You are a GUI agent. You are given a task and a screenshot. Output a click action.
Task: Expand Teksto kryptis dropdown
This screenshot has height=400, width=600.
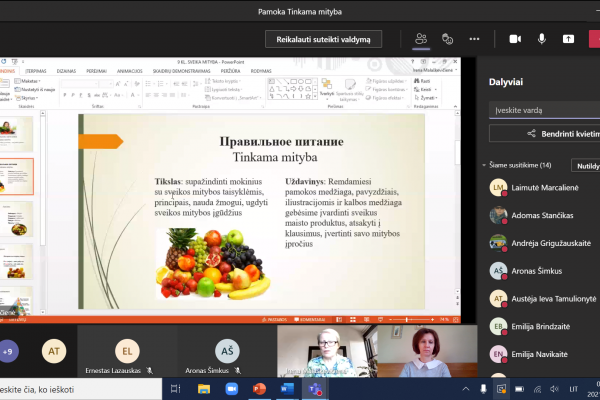click(x=223, y=81)
